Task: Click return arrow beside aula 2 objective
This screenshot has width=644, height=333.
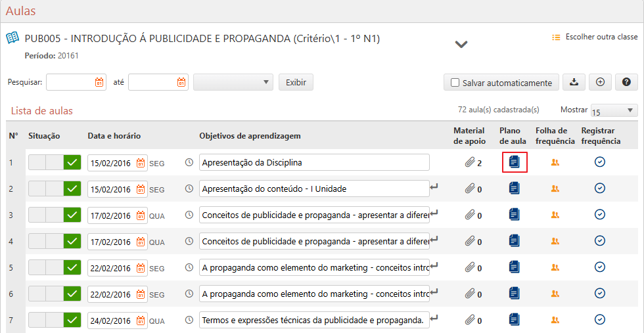Action: click(434, 187)
